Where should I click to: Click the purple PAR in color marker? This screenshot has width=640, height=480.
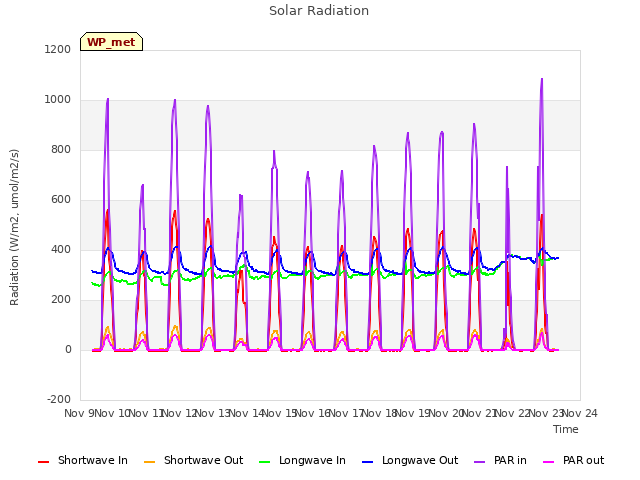point(480,462)
